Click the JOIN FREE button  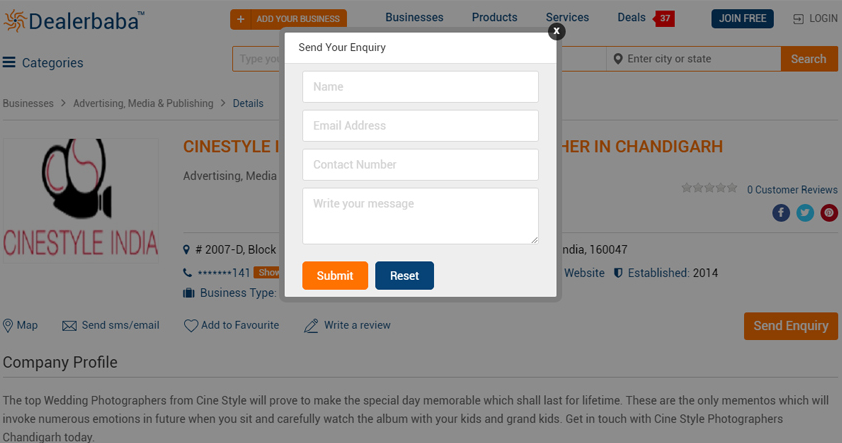[742, 19]
